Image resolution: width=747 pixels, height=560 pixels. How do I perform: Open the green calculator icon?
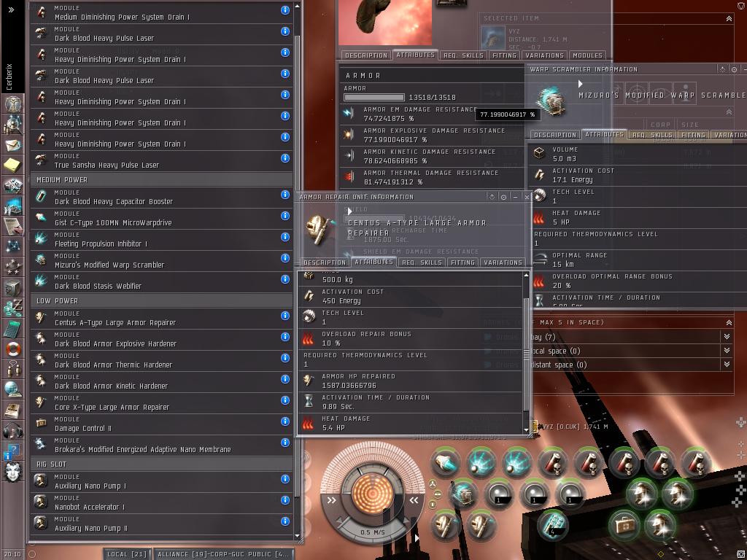tap(13, 329)
